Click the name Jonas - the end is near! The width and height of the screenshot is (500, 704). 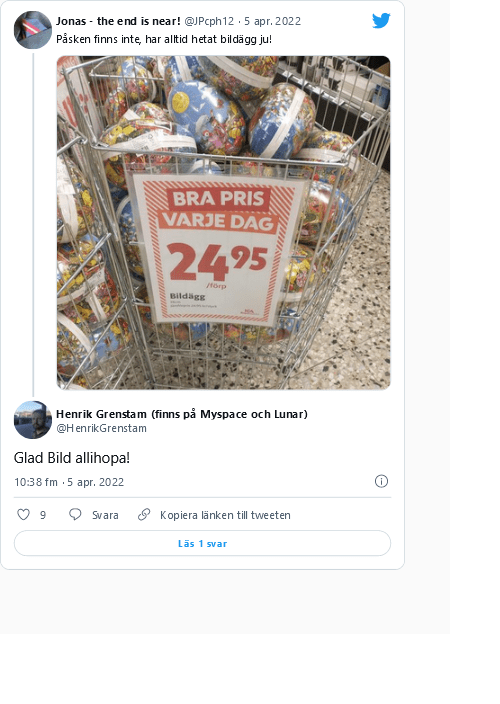118,21
